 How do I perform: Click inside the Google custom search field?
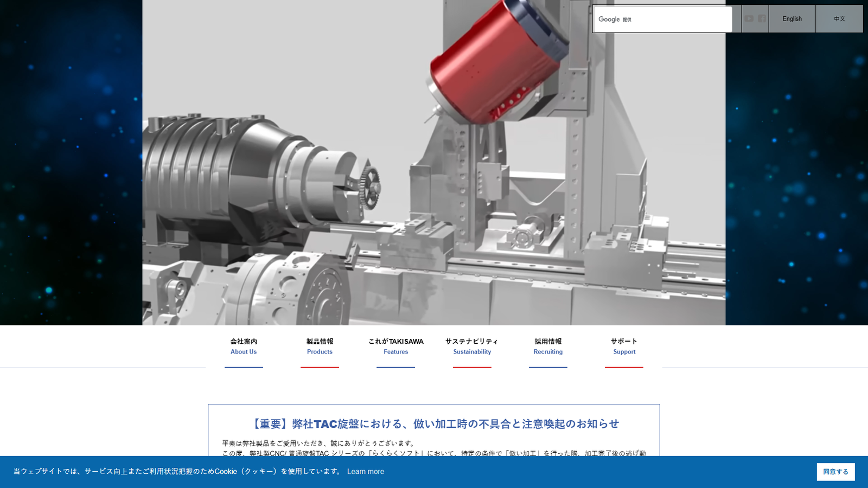(x=662, y=19)
